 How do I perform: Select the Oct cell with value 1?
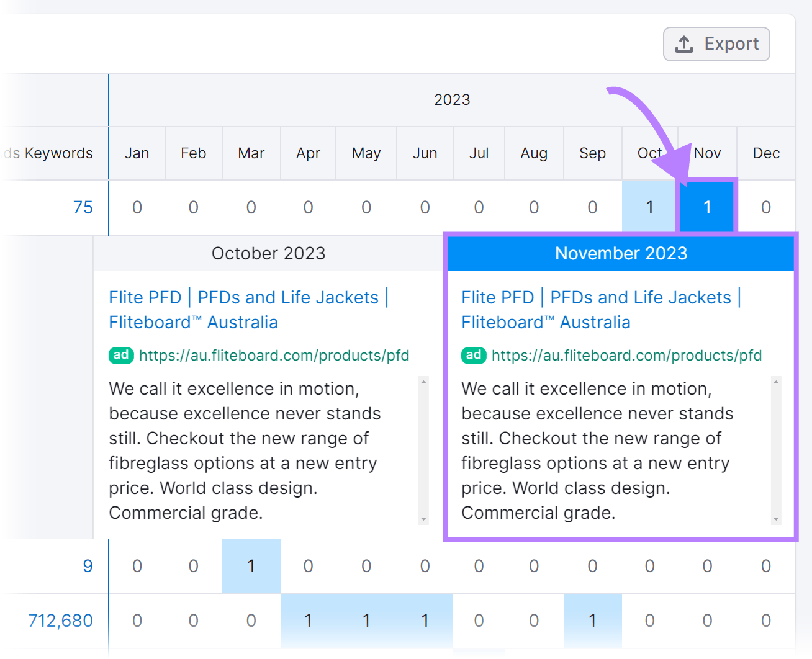point(649,207)
